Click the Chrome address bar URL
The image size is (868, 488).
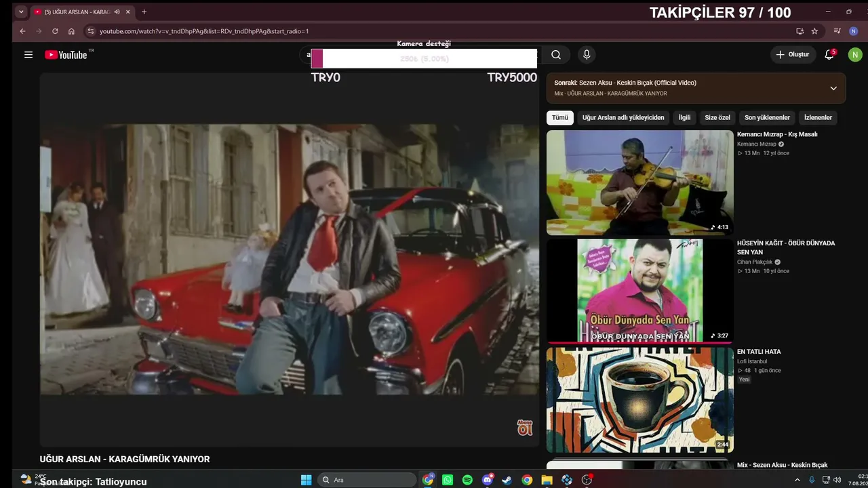pyautogui.click(x=204, y=31)
